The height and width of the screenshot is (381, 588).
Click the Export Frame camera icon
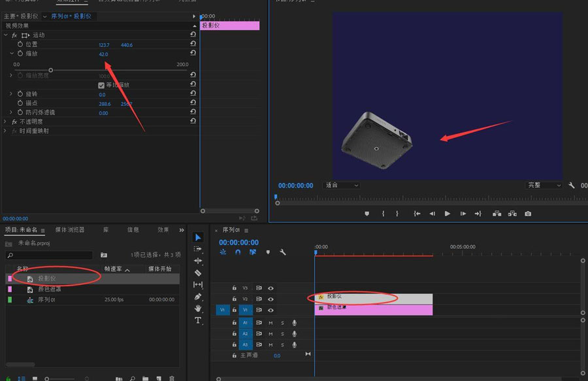[528, 214]
